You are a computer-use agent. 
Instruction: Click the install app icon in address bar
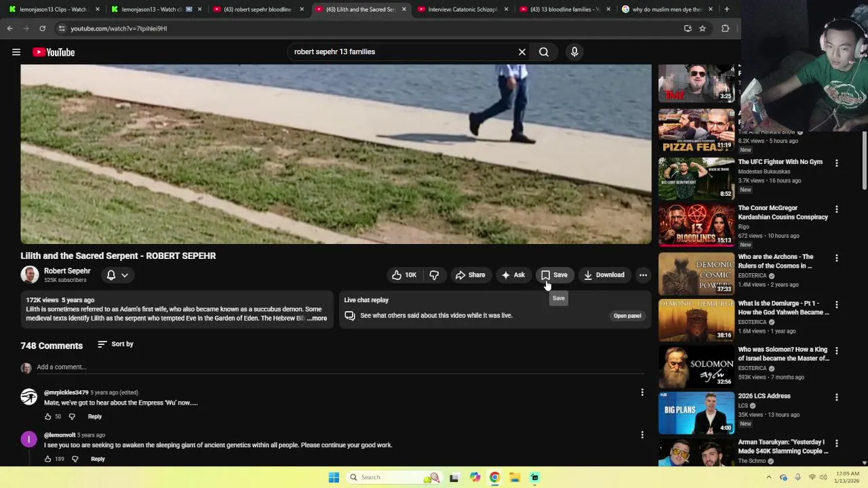(x=688, y=28)
